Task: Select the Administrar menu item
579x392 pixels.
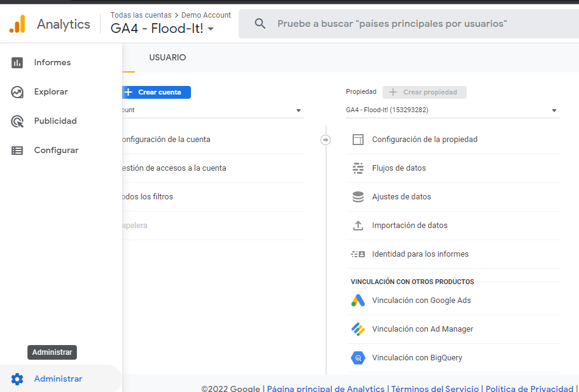Action: tap(61, 379)
